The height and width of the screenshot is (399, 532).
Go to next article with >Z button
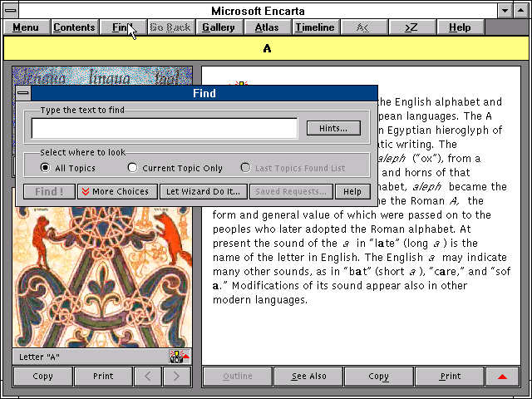pyautogui.click(x=411, y=27)
